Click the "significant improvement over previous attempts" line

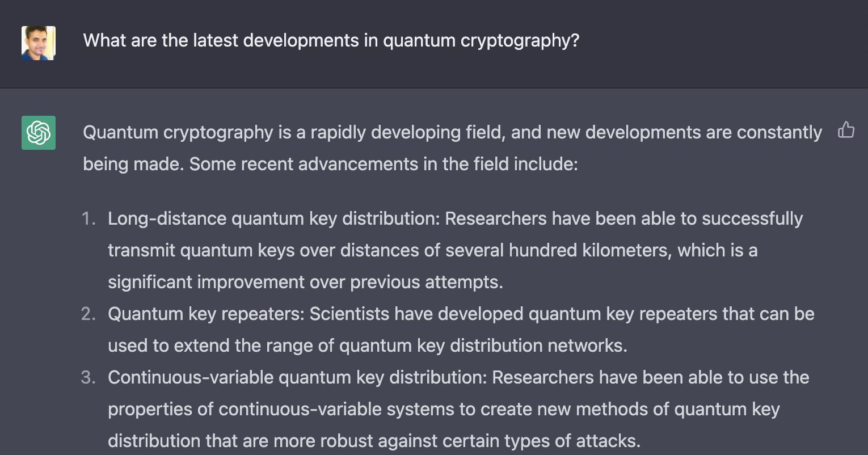pyautogui.click(x=305, y=283)
